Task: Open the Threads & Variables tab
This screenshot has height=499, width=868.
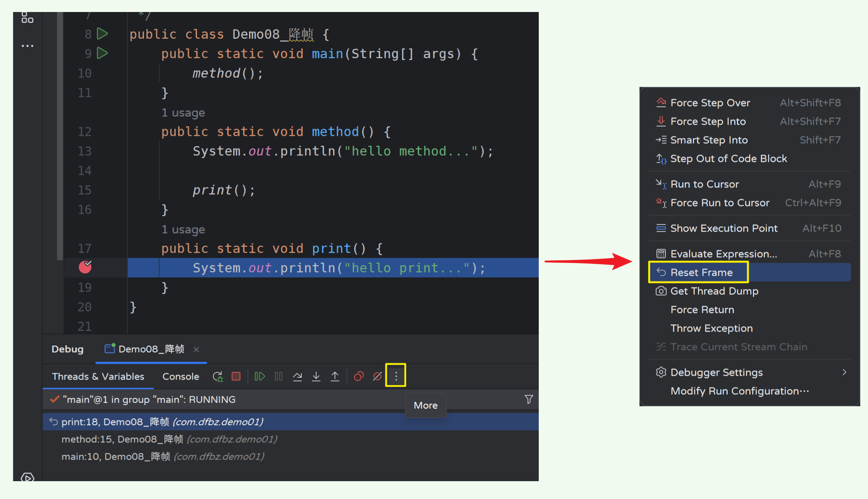Action: pos(98,376)
